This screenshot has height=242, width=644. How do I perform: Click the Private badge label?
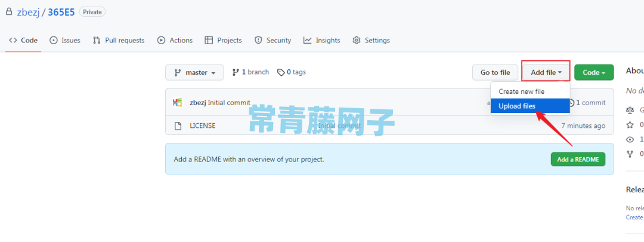92,12
